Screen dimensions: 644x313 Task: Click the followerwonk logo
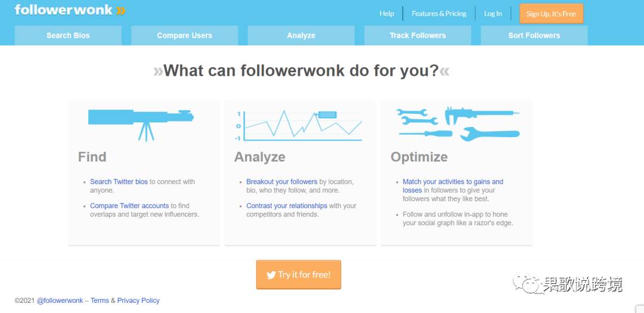[70, 10]
